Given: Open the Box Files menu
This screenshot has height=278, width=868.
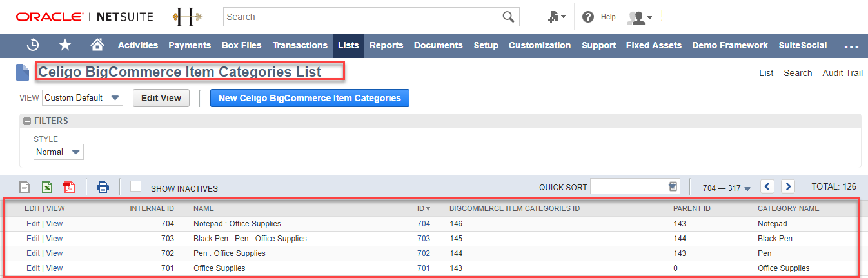Looking at the screenshot, I should 241,45.
